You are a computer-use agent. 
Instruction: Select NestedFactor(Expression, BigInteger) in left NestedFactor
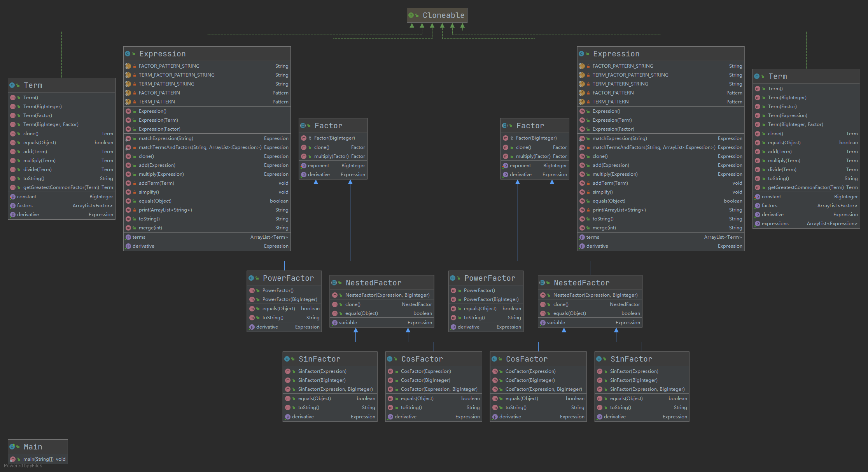(382, 295)
